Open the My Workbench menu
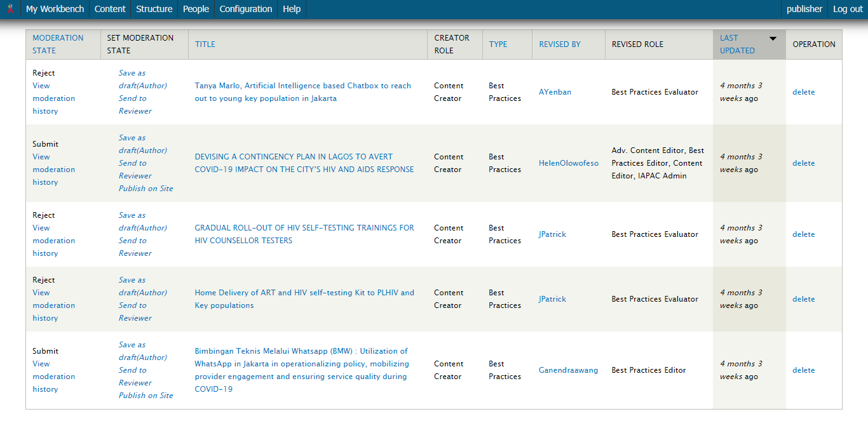The image size is (868, 421). [55, 9]
